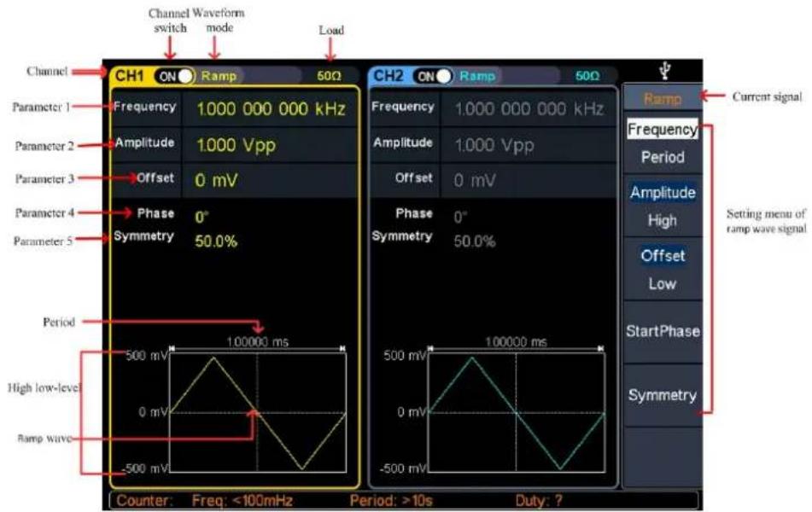Click the USB icon at top right
Viewport: 812px width, 512px height.
tap(666, 71)
